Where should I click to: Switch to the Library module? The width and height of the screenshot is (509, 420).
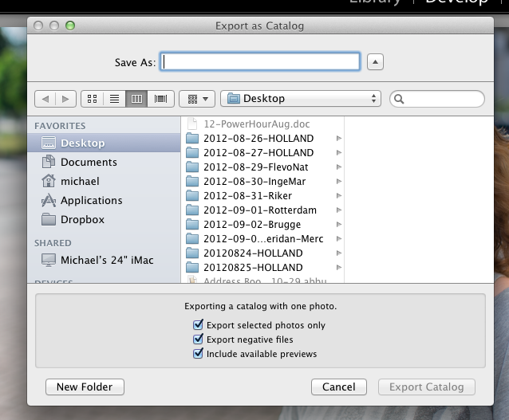(376, 2)
